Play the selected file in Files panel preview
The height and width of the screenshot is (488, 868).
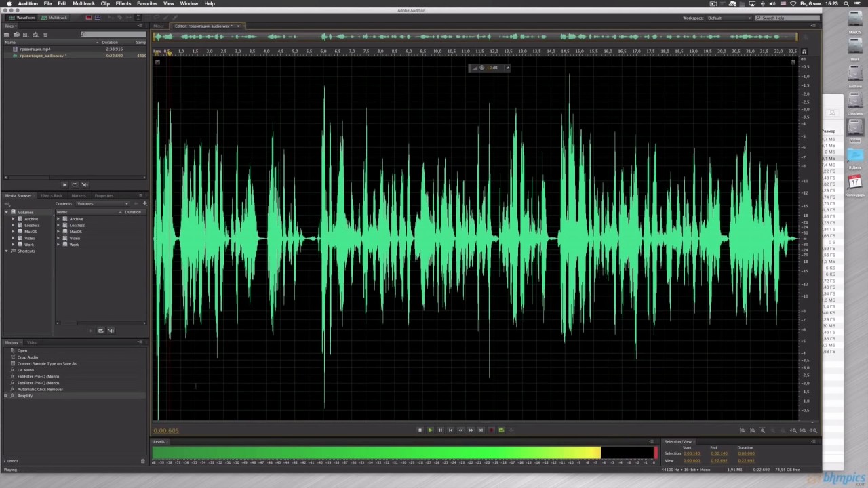[x=64, y=184]
